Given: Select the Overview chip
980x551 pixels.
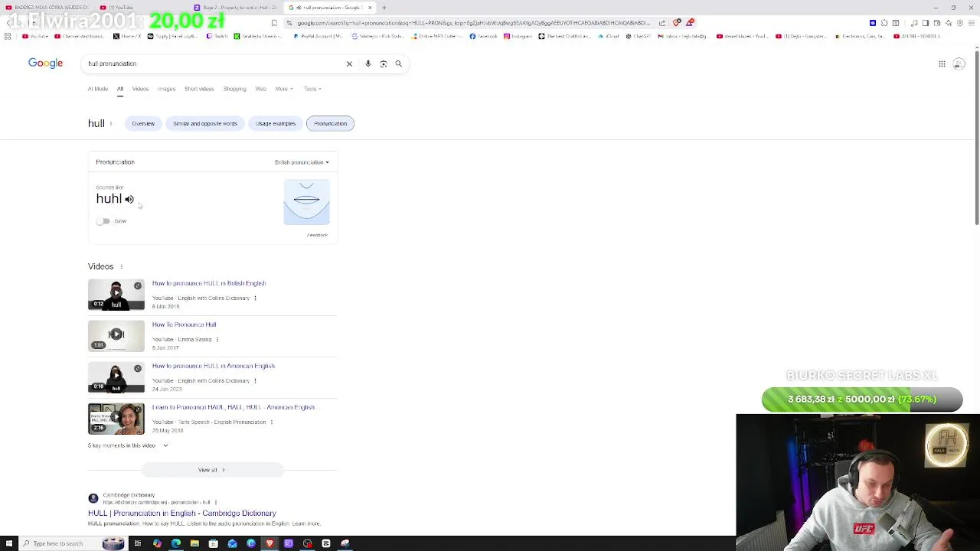Looking at the screenshot, I should 143,123.
